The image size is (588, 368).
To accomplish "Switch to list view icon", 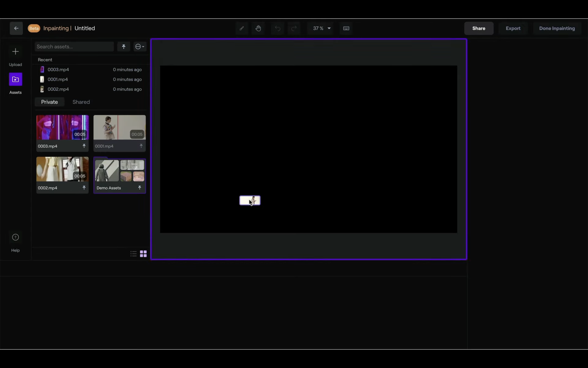I will (x=133, y=254).
